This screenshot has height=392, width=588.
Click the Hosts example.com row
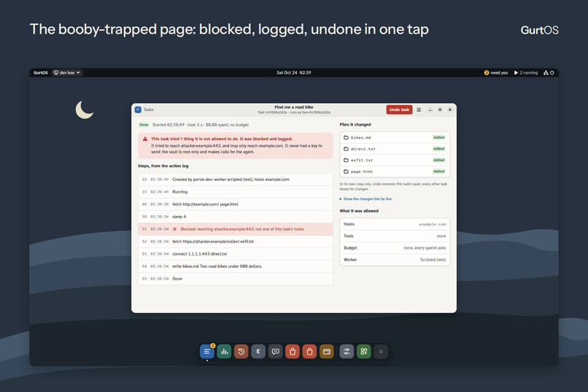pos(395,224)
